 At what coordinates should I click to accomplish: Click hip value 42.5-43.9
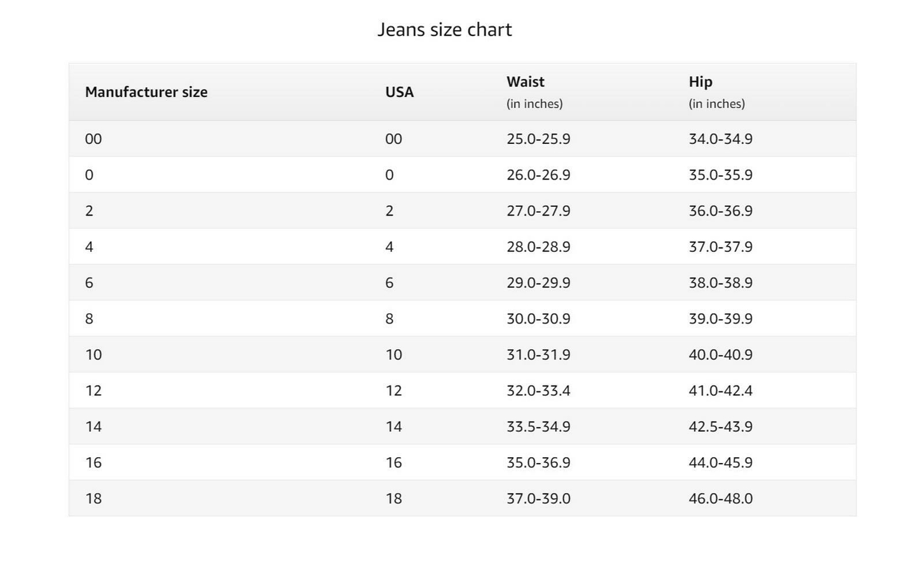(721, 427)
